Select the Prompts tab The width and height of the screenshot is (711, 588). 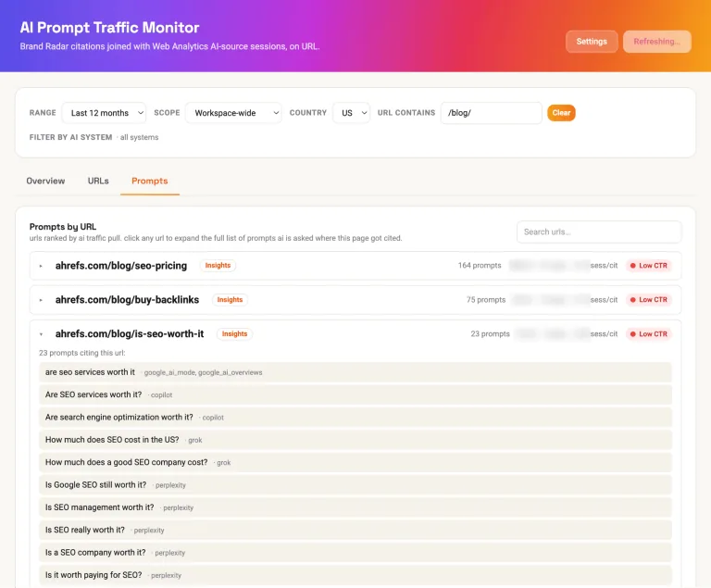[150, 181]
